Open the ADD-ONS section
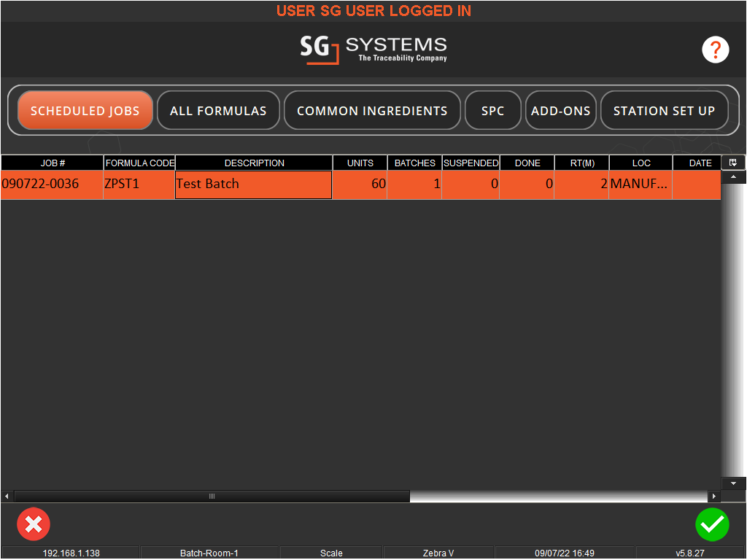Screen dimensions: 747x560 (560, 110)
